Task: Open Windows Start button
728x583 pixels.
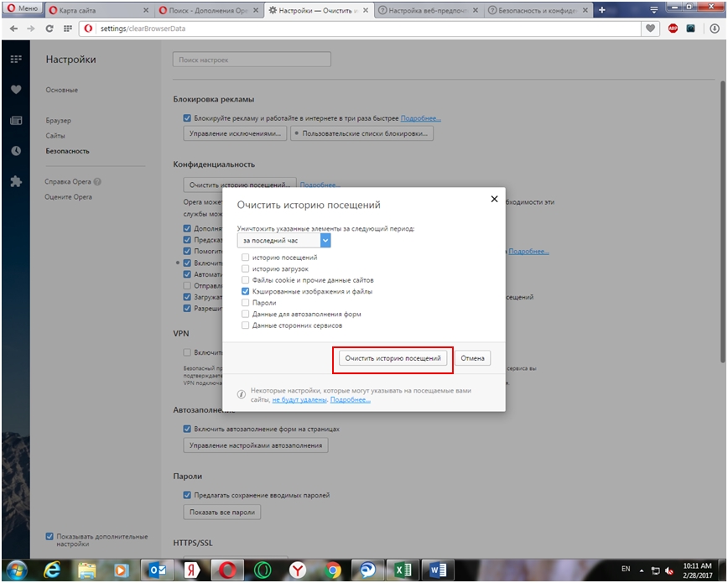Action: coord(16,570)
